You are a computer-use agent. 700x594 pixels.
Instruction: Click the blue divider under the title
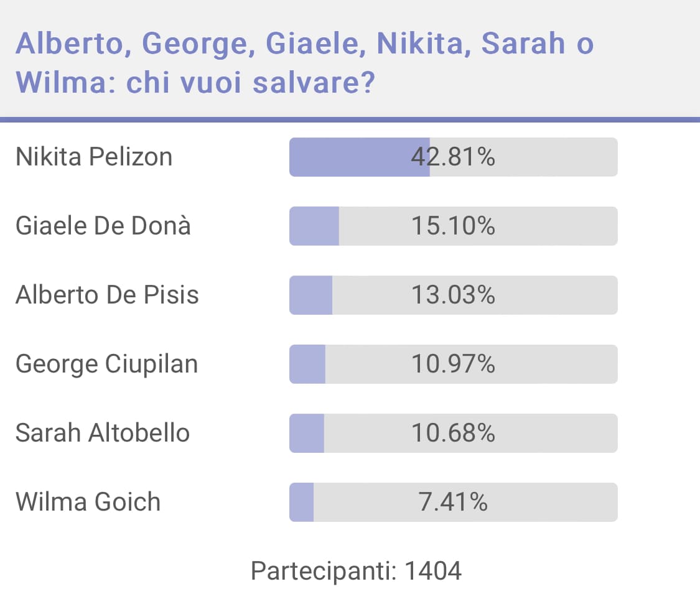(350, 119)
